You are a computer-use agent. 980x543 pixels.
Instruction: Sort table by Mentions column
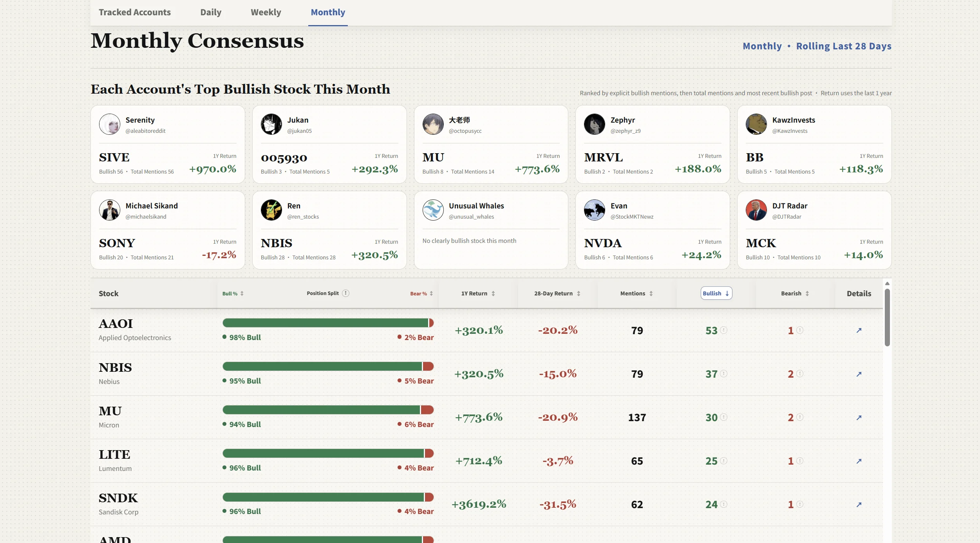(x=636, y=293)
